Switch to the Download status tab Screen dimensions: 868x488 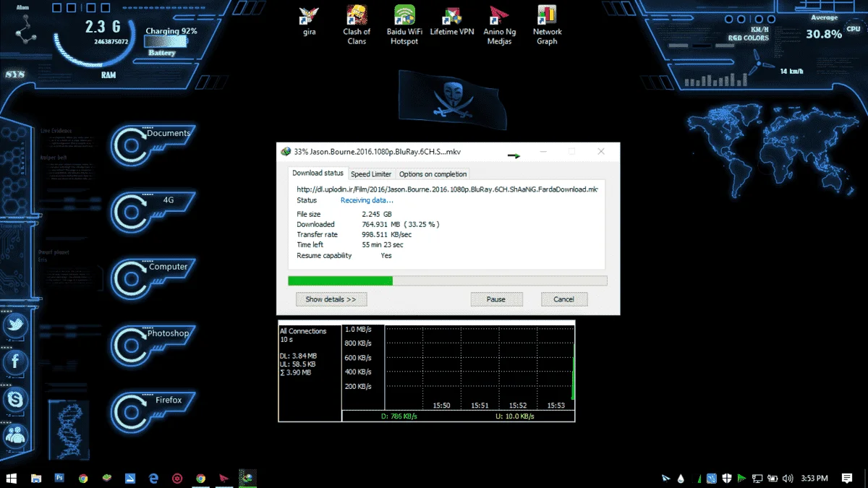click(318, 174)
